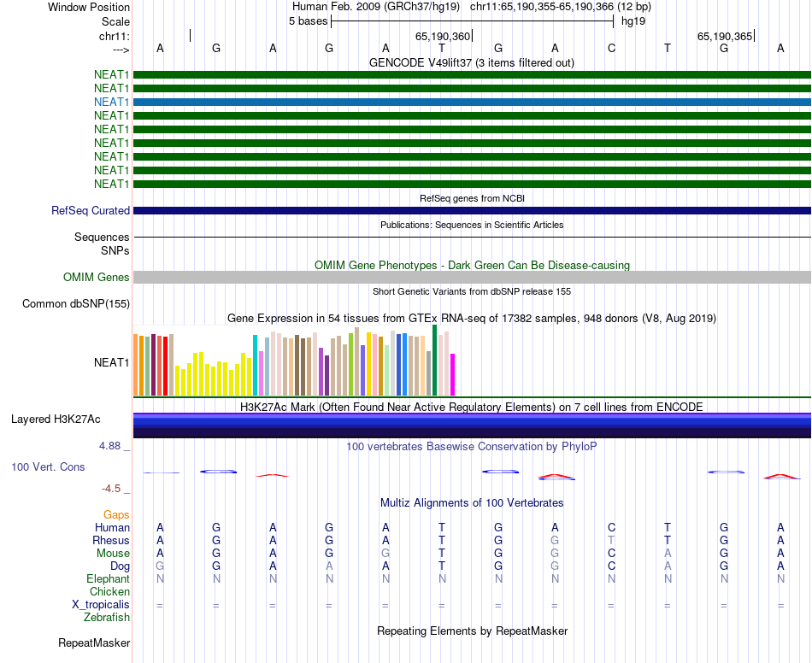Click the magenta bar in GTEx chart
The width and height of the screenshot is (812, 663).
click(453, 375)
